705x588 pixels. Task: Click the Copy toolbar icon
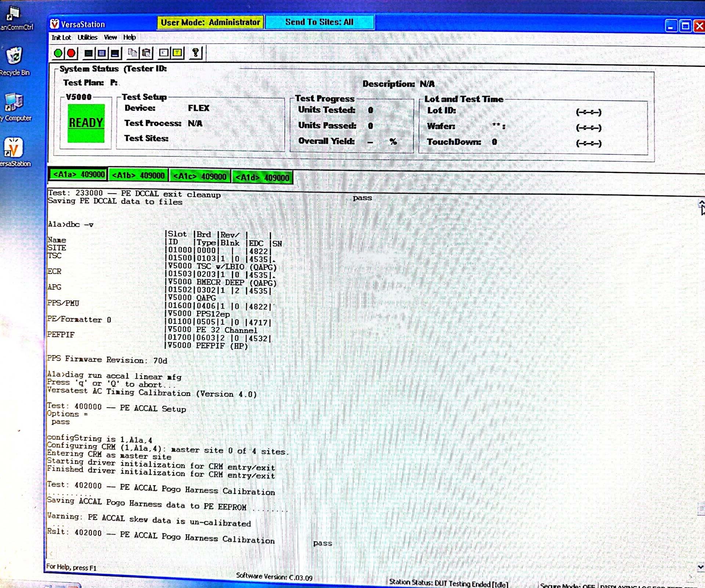tap(133, 53)
